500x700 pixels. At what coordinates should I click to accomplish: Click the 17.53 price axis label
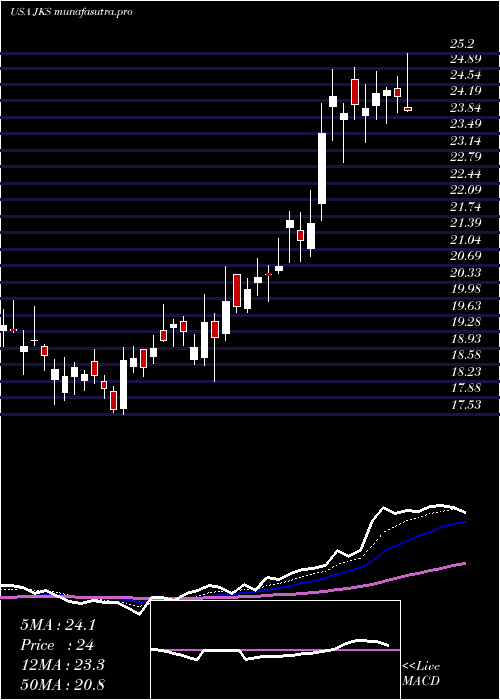[x=465, y=405]
